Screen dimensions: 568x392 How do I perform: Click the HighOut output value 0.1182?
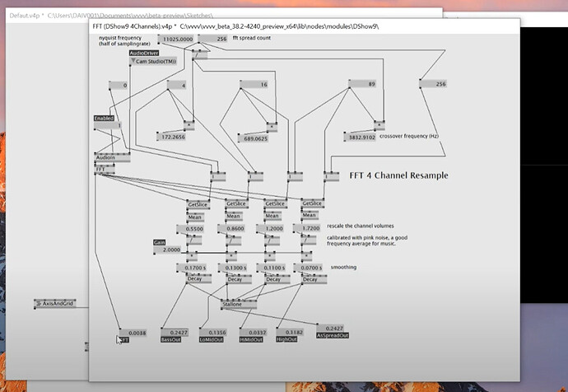click(x=290, y=332)
